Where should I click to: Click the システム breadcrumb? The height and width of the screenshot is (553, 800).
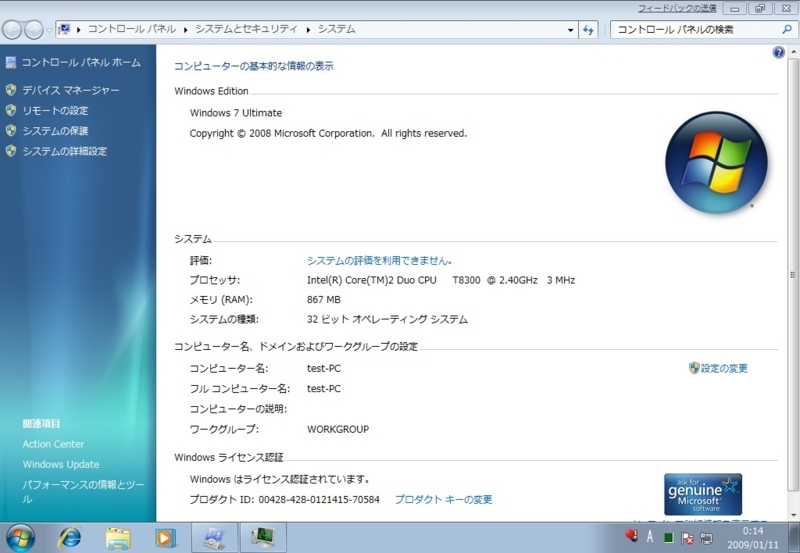click(336, 29)
